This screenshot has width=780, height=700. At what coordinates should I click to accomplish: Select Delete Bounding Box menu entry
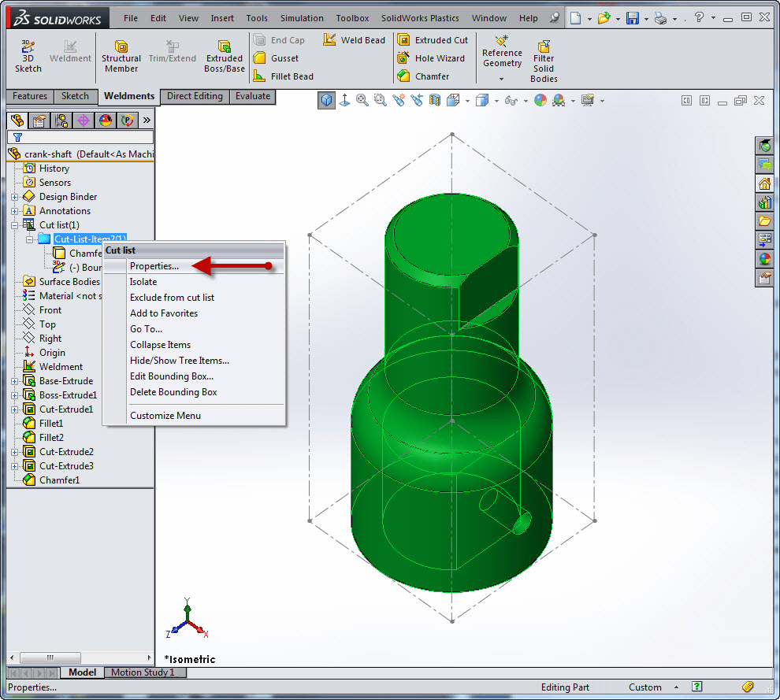[194, 392]
